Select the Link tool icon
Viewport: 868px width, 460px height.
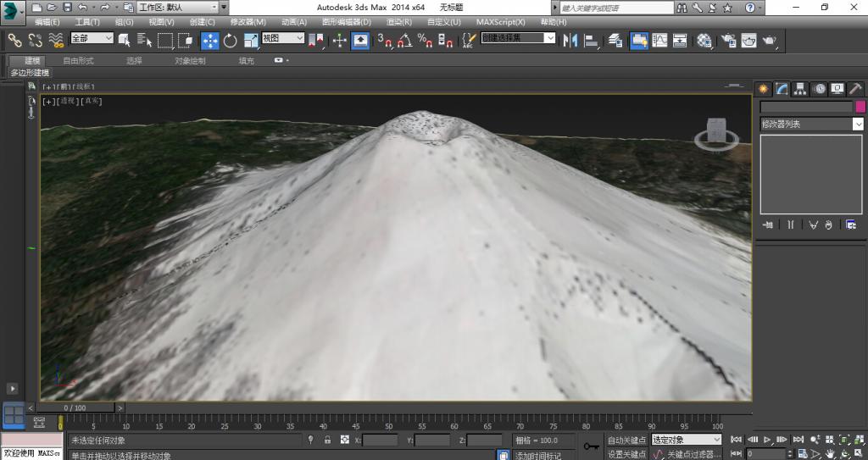14,41
